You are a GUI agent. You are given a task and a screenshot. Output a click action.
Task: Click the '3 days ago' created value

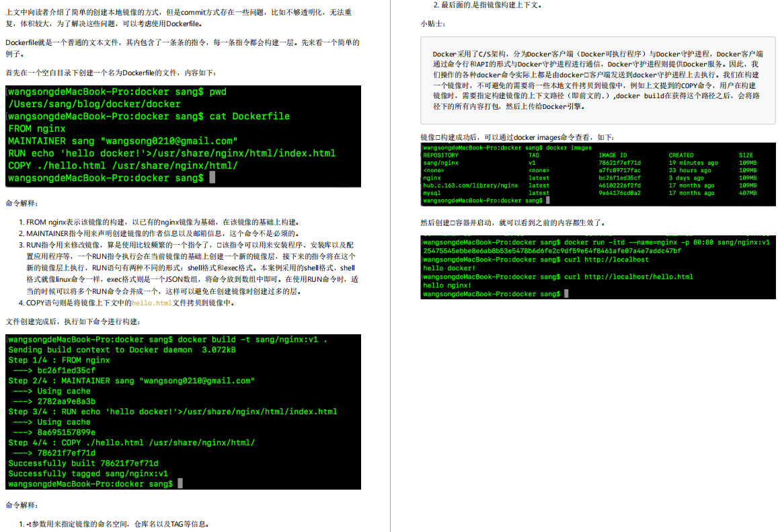point(686,178)
